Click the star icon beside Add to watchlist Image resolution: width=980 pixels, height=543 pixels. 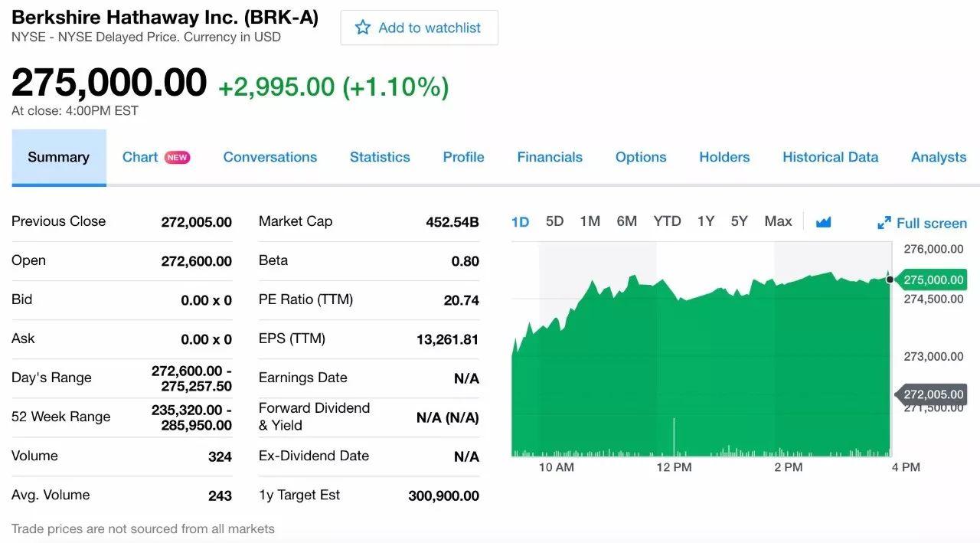pos(363,28)
